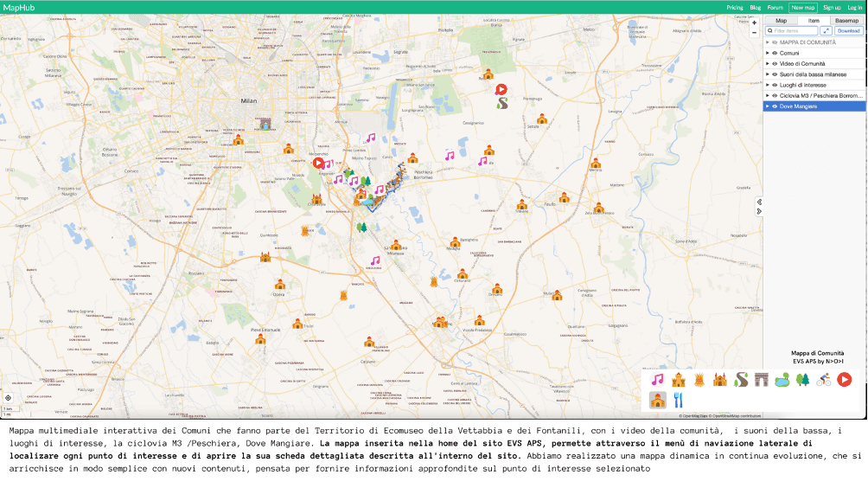Select the Luoghi di Interesse row label

[x=802, y=86]
